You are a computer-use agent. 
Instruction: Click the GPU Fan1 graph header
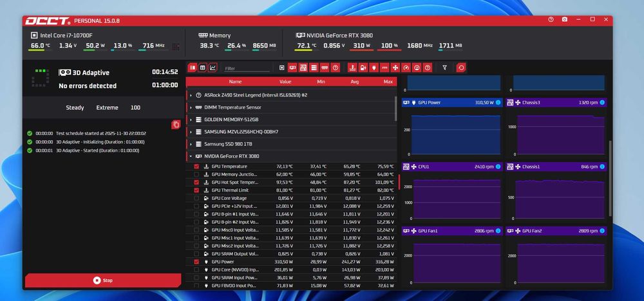[x=452, y=231]
